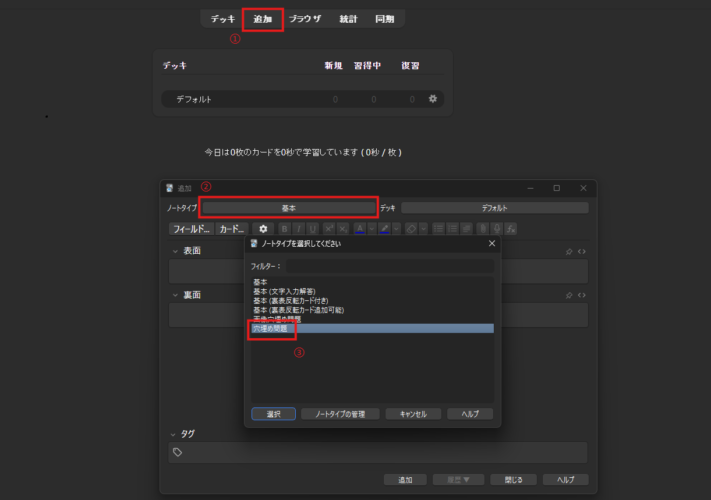Viewport: 711px width, 500px height.
Task: Toggle the HTML editor for the 裏面 field
Action: tap(582, 296)
